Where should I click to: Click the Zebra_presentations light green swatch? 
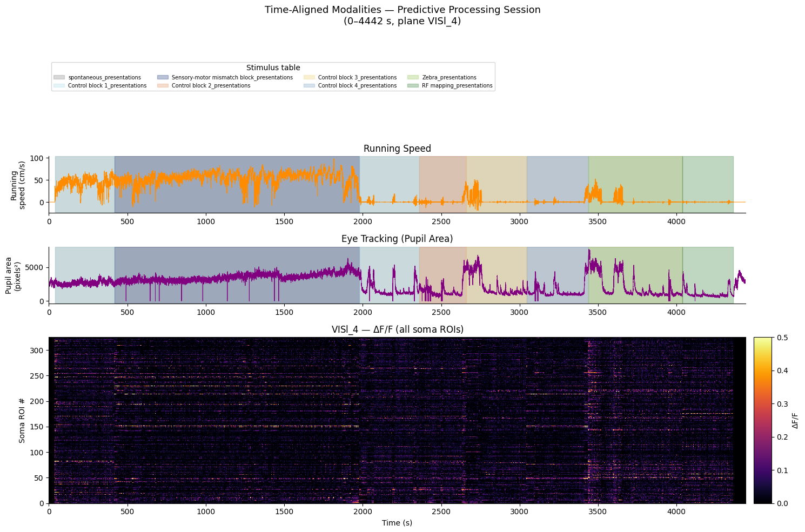(x=413, y=78)
